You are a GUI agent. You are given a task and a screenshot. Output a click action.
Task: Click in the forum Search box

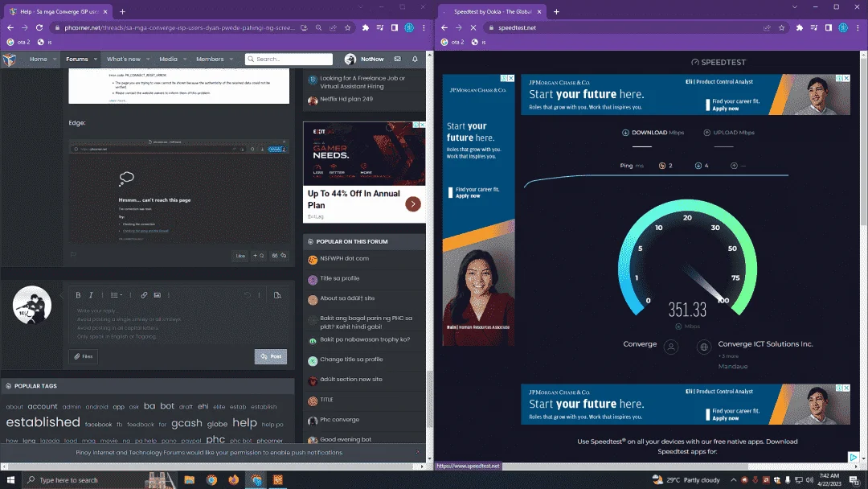point(289,59)
